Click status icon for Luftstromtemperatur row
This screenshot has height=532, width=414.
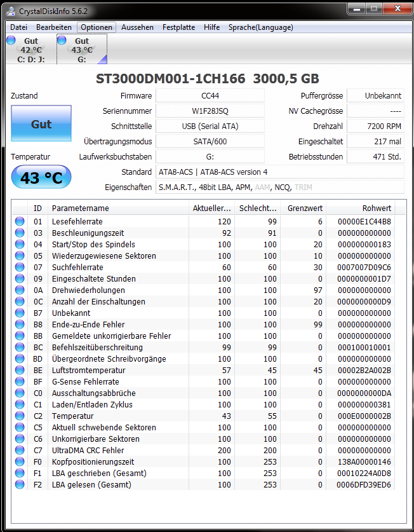pos(20,370)
